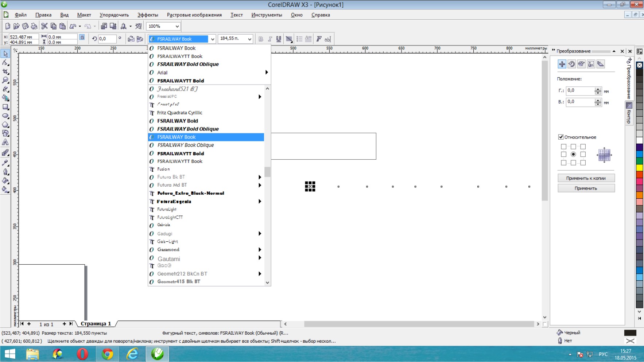644x362 pixels.
Task: Toggle Underline text formatting
Action: click(x=279, y=39)
